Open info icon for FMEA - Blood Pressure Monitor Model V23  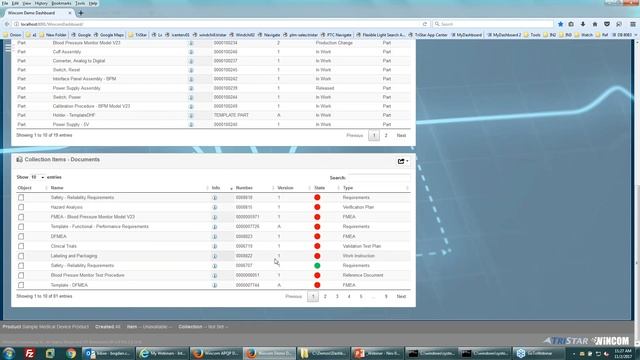coord(215,217)
